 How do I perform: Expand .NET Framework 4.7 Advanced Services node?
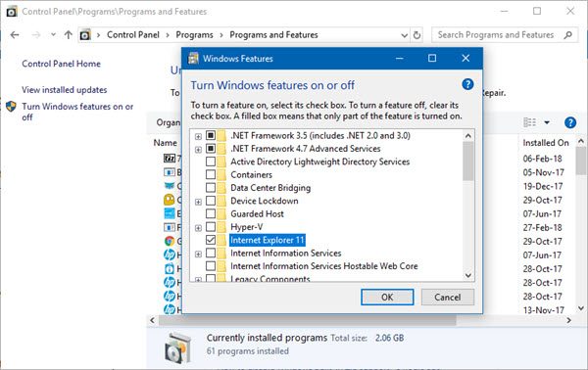pyautogui.click(x=198, y=150)
